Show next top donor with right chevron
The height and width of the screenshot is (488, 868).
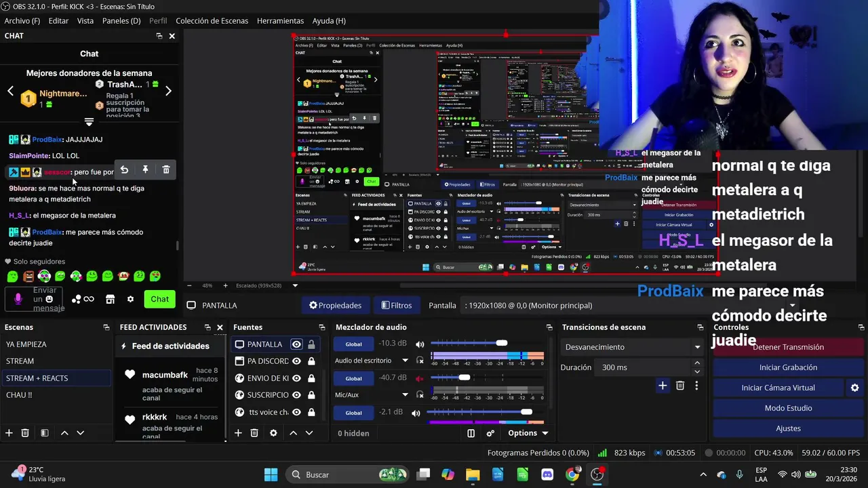point(168,91)
